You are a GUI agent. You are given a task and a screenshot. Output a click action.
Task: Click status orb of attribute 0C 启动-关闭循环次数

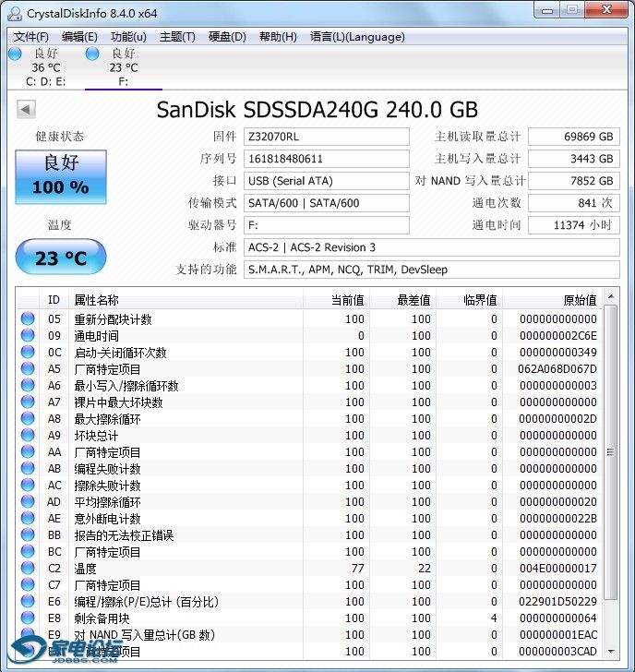(28, 352)
